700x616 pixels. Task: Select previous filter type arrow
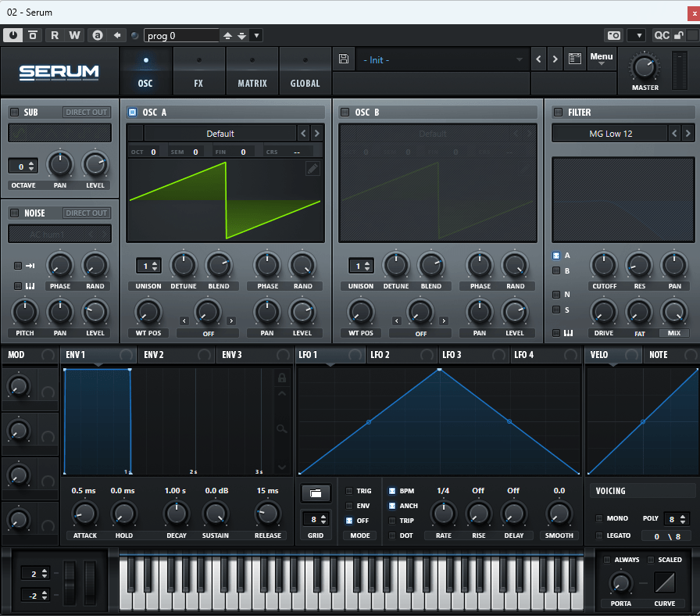pos(674,133)
